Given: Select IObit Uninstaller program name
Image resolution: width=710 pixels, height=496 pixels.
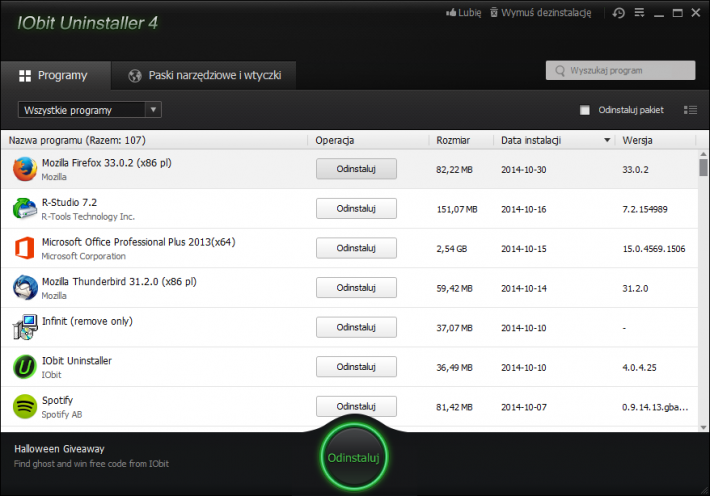Looking at the screenshot, I should pos(77,361).
